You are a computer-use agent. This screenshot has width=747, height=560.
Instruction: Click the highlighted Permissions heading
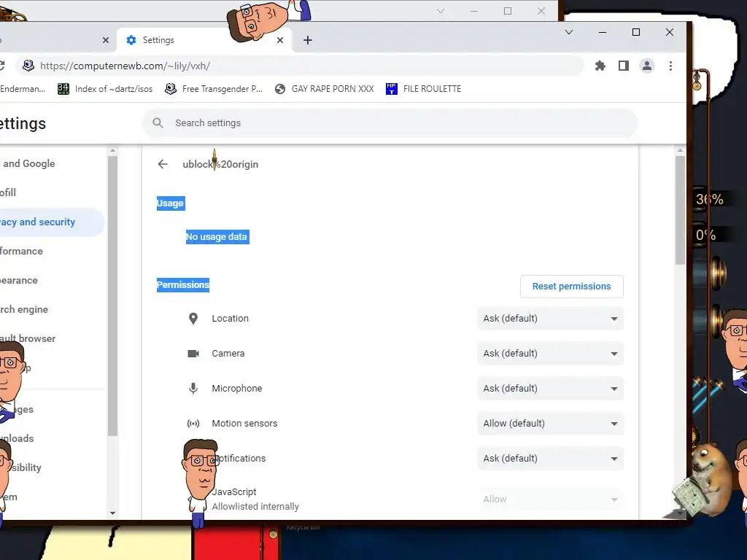(183, 285)
